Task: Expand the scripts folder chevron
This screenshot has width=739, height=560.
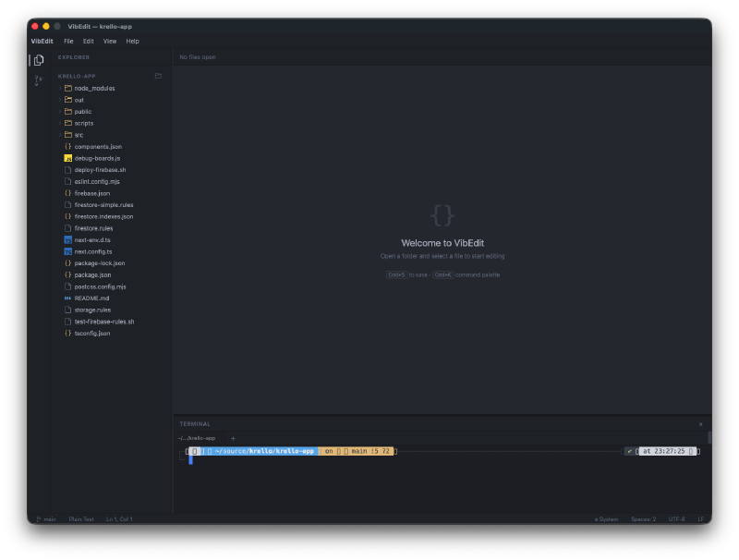Action: coord(60,123)
